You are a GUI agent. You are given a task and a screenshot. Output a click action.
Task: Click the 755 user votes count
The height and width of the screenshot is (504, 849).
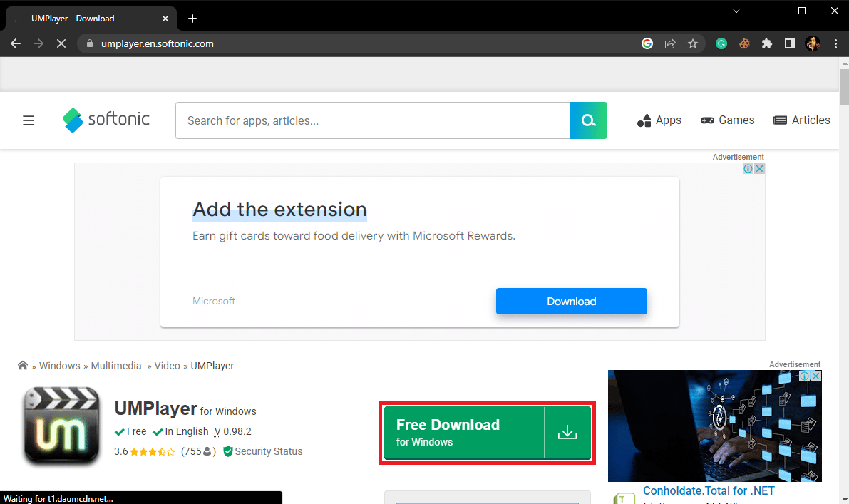[x=198, y=451]
